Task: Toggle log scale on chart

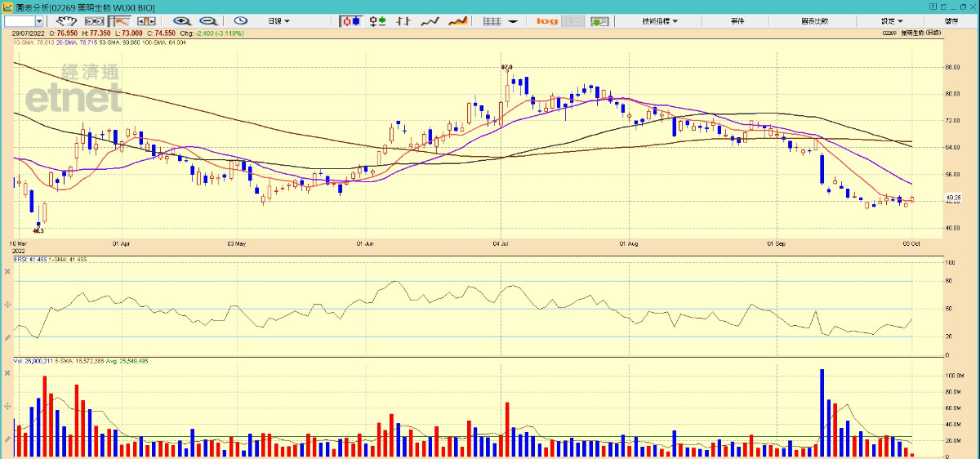Action: point(547,21)
